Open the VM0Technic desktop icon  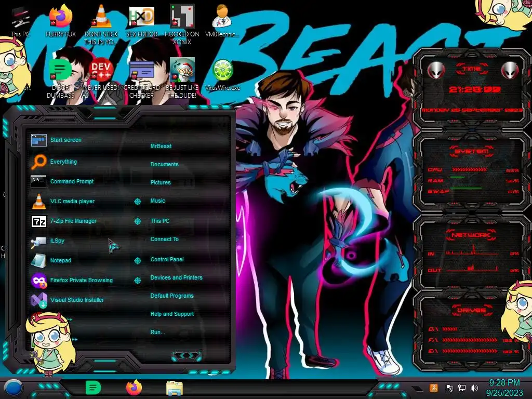click(222, 20)
